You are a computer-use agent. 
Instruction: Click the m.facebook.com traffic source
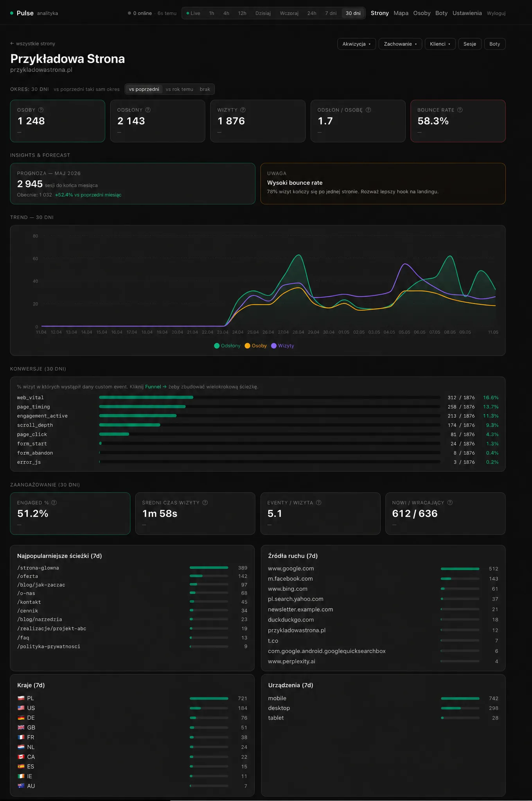(x=290, y=578)
